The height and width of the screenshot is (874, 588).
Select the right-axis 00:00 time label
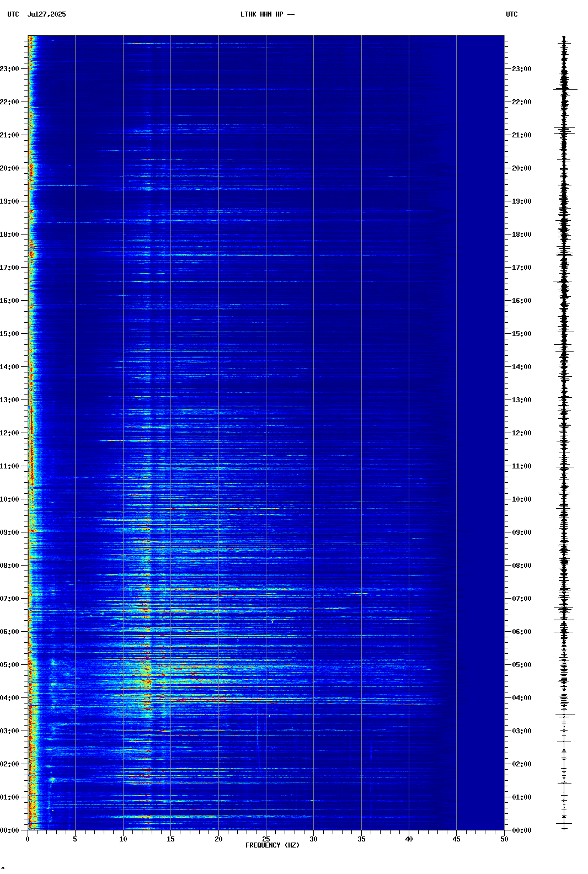click(x=522, y=830)
